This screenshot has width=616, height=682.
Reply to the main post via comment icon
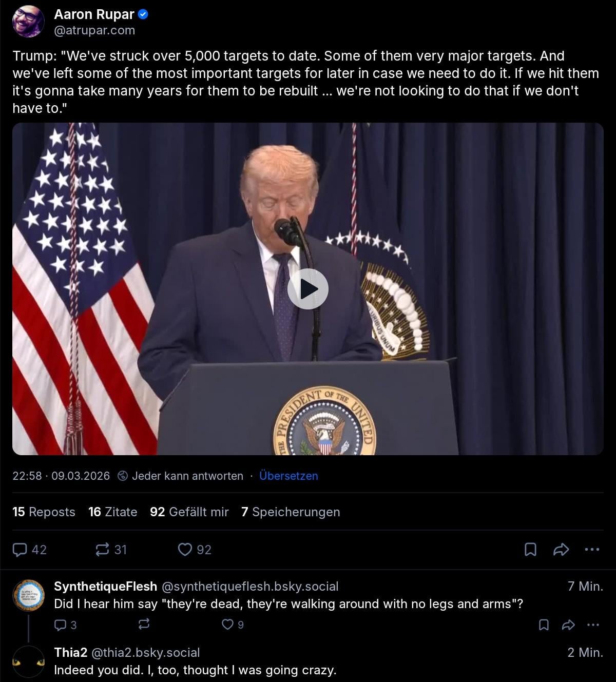click(x=29, y=550)
